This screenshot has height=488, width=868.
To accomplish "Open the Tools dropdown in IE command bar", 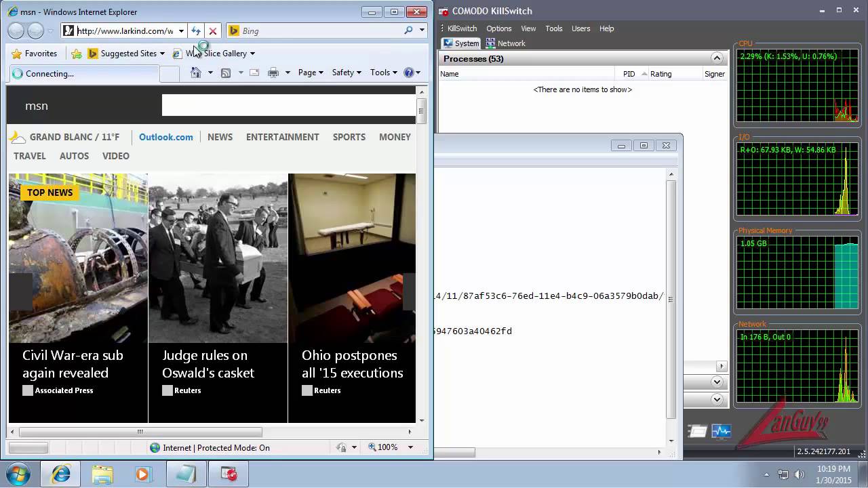I will 384,73.
